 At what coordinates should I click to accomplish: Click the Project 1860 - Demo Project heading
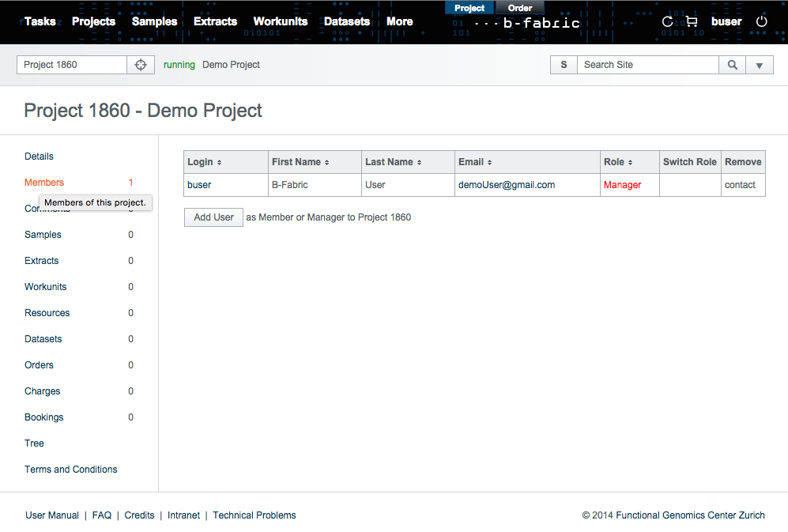[x=143, y=111]
